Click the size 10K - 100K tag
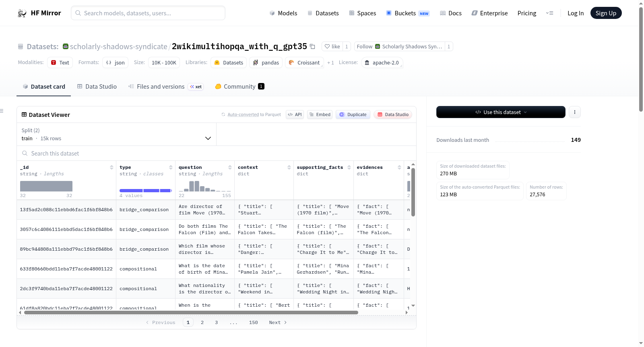This screenshot has height=347, width=644. click(x=164, y=62)
